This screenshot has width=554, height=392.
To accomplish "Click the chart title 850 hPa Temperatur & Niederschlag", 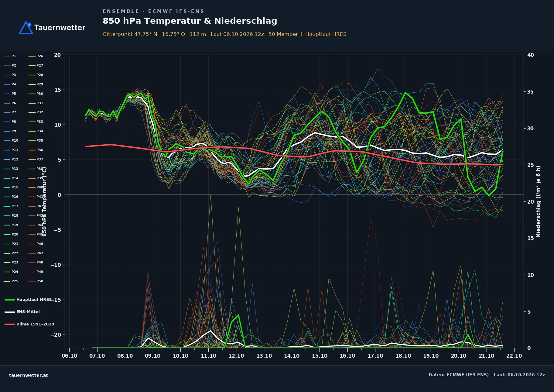I will 190,21.
